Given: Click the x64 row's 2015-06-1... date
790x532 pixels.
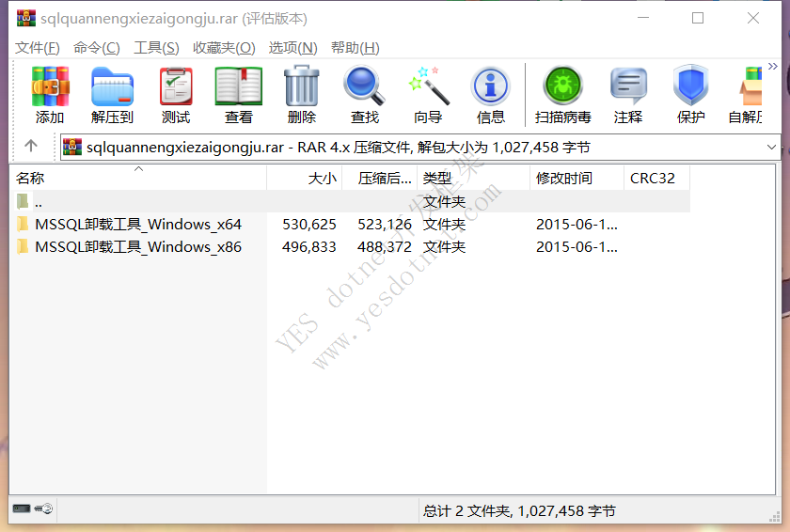Looking at the screenshot, I should tap(577, 224).
